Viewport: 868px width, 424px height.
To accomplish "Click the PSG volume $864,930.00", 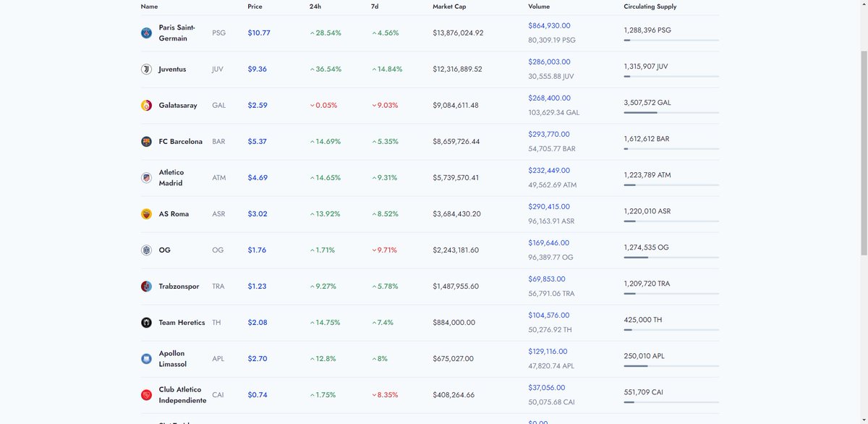I will click(x=549, y=26).
